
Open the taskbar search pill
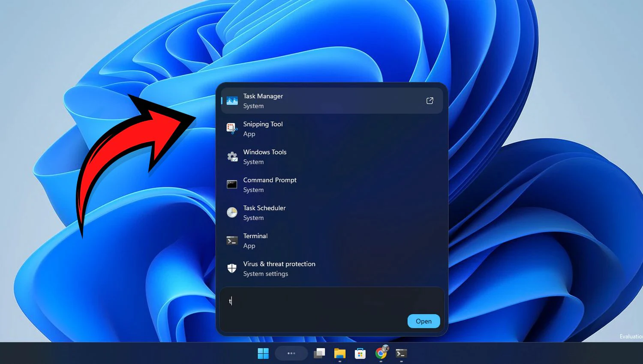click(291, 353)
